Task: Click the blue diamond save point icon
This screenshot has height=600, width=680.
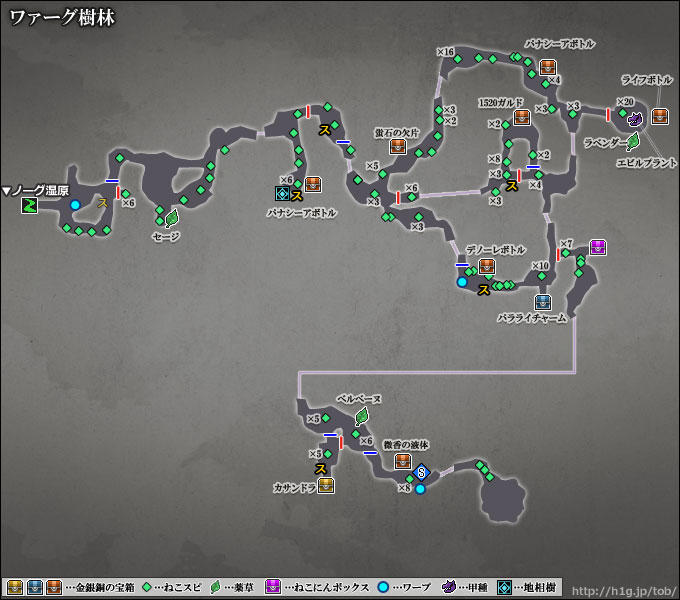Action: coord(422,472)
